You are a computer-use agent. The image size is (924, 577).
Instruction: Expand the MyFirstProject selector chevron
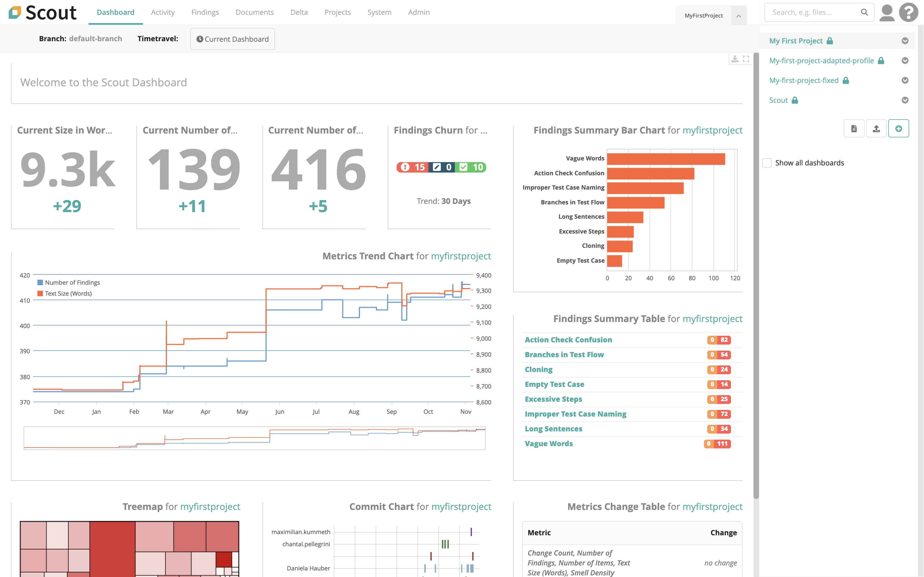[x=738, y=16]
